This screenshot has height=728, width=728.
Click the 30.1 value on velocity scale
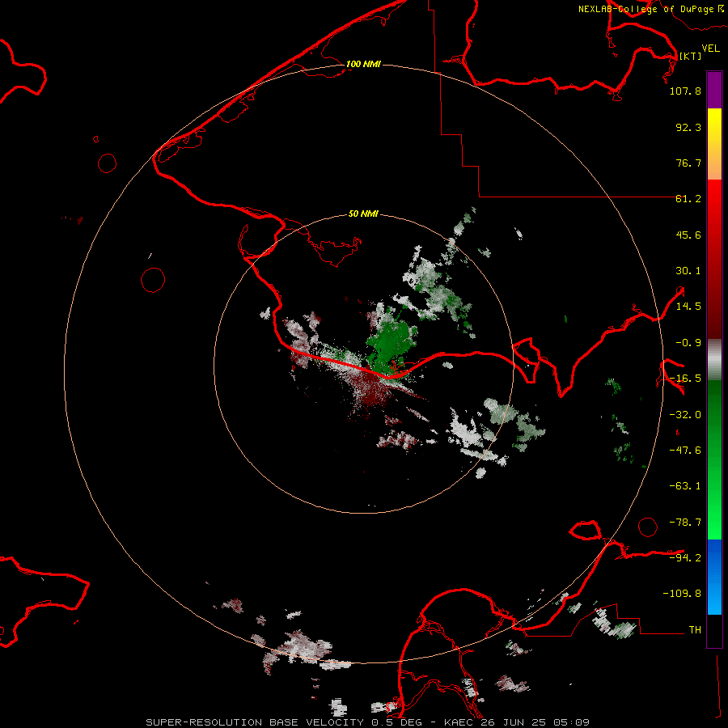tap(688, 271)
